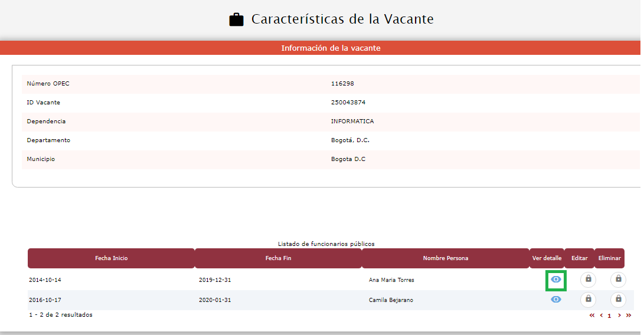The width and height of the screenshot is (644, 335).
Task: Click the Información de la vacante header bar
Action: 331,48
